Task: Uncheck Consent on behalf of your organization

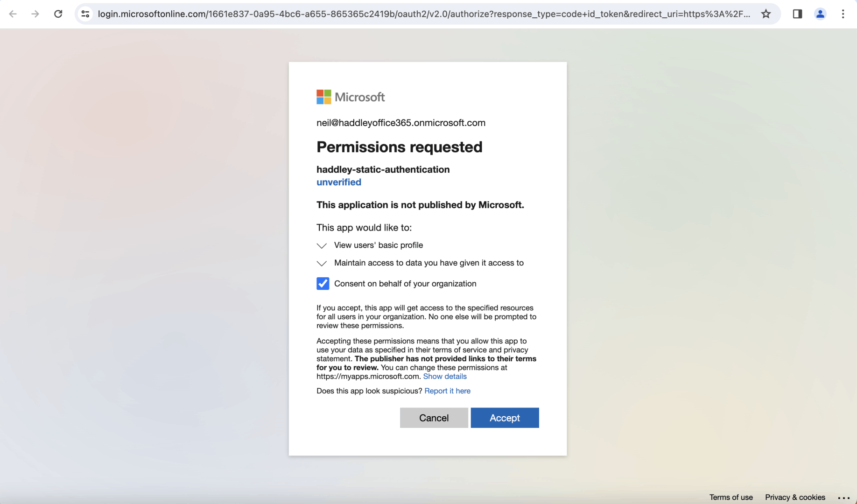Action: [323, 284]
